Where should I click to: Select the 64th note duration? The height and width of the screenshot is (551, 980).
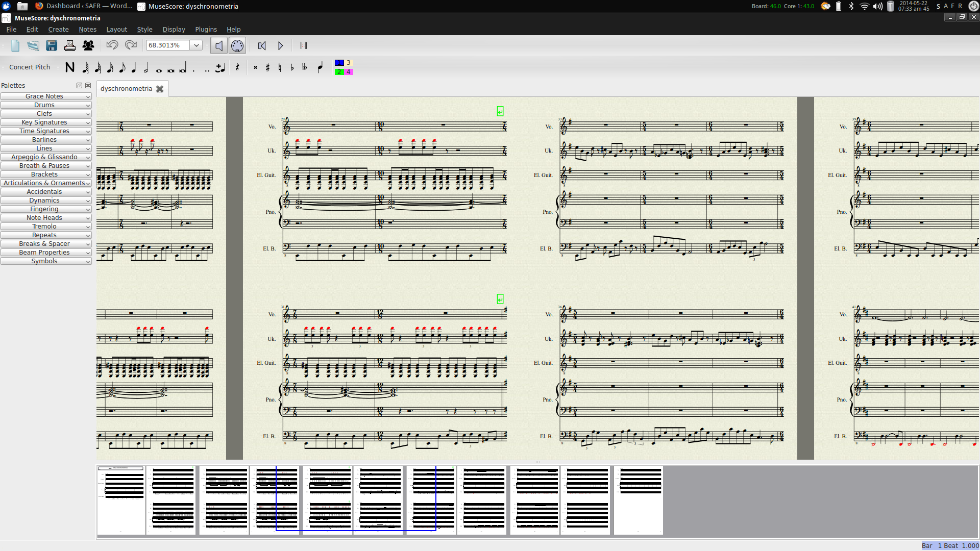click(x=86, y=67)
